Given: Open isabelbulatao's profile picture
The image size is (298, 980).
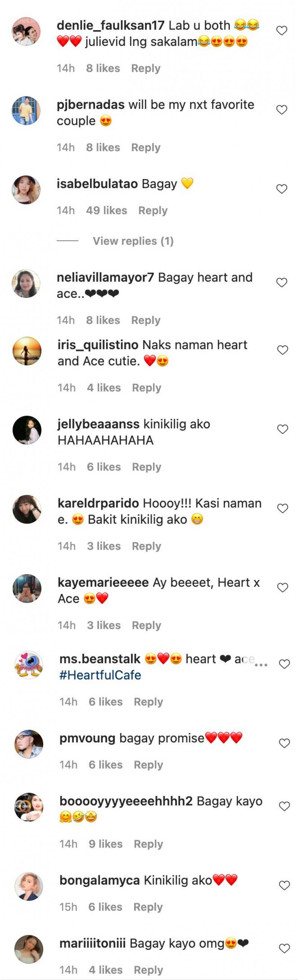Looking at the screenshot, I should click(26, 190).
